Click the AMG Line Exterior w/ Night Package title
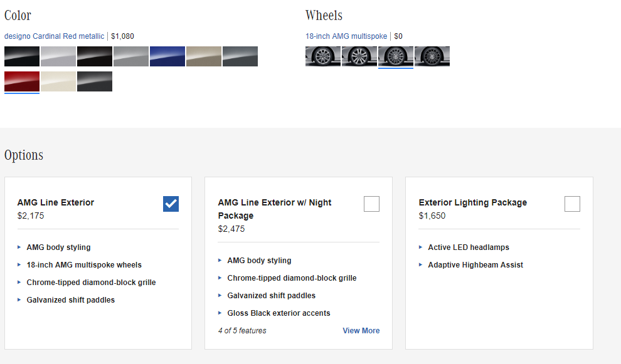The image size is (621, 364). (275, 209)
